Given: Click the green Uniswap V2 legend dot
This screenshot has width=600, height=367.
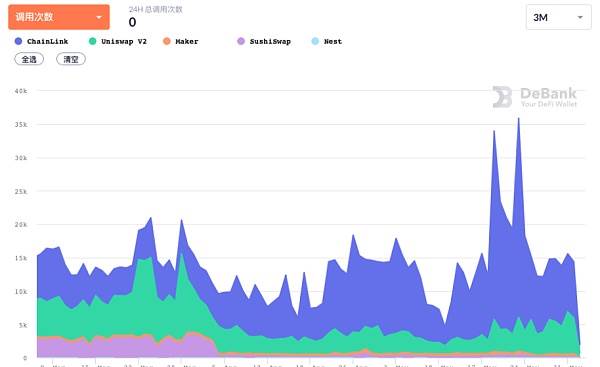Looking at the screenshot, I should tap(93, 41).
